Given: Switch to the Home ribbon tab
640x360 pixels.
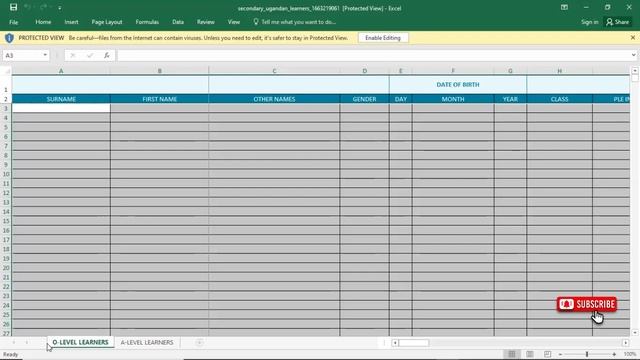Looking at the screenshot, I should click(43, 22).
